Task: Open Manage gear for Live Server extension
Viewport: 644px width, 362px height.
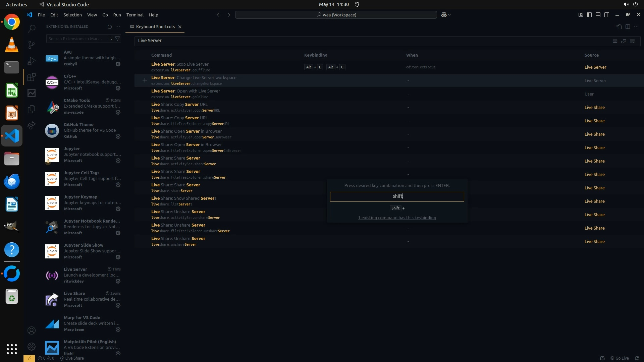Action: (118, 281)
